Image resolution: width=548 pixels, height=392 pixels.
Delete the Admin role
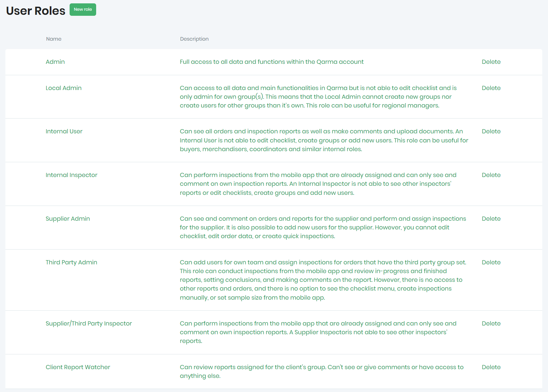(491, 62)
